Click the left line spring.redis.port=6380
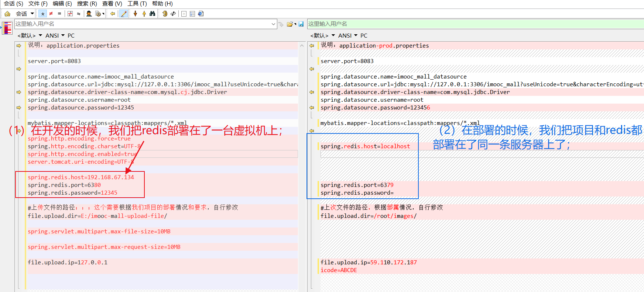 click(x=64, y=185)
